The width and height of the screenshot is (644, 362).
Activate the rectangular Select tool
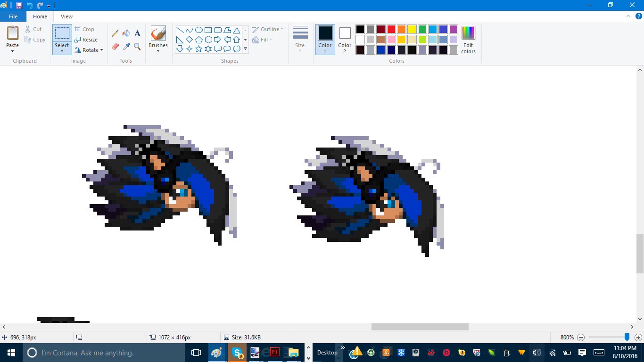[62, 33]
